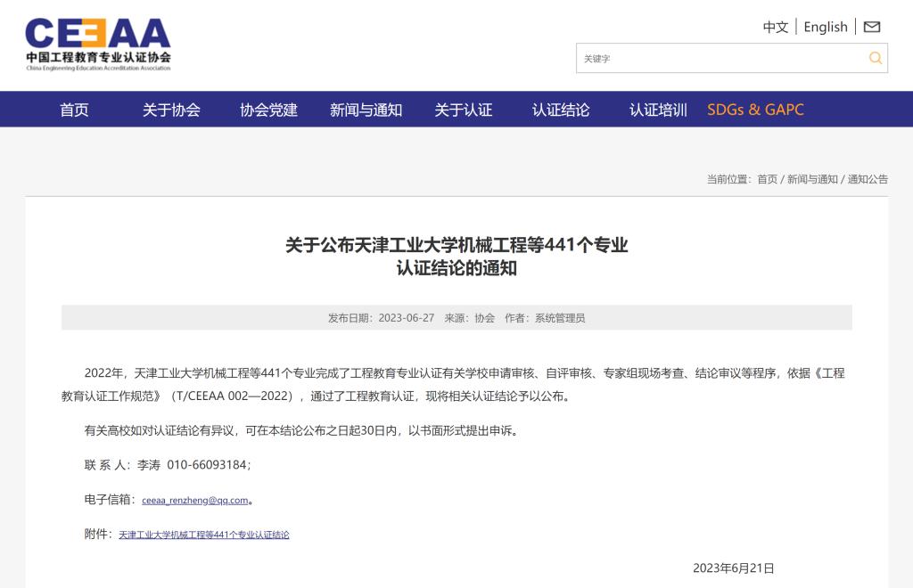Click the 附件 label
The height and width of the screenshot is (588, 913).
pos(97,534)
